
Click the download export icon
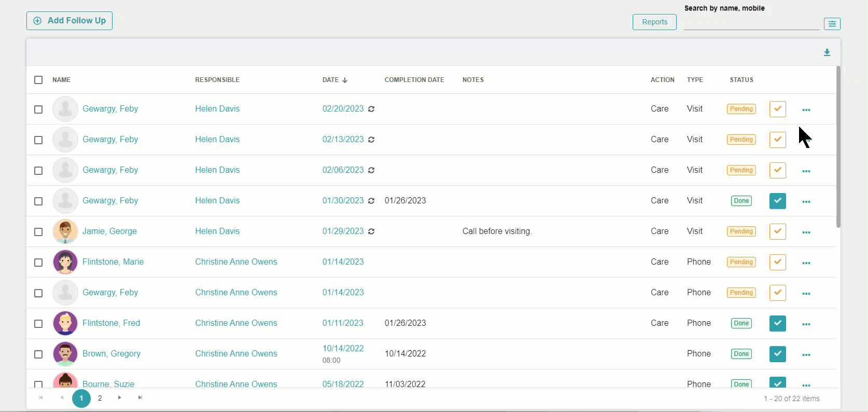[x=827, y=52]
